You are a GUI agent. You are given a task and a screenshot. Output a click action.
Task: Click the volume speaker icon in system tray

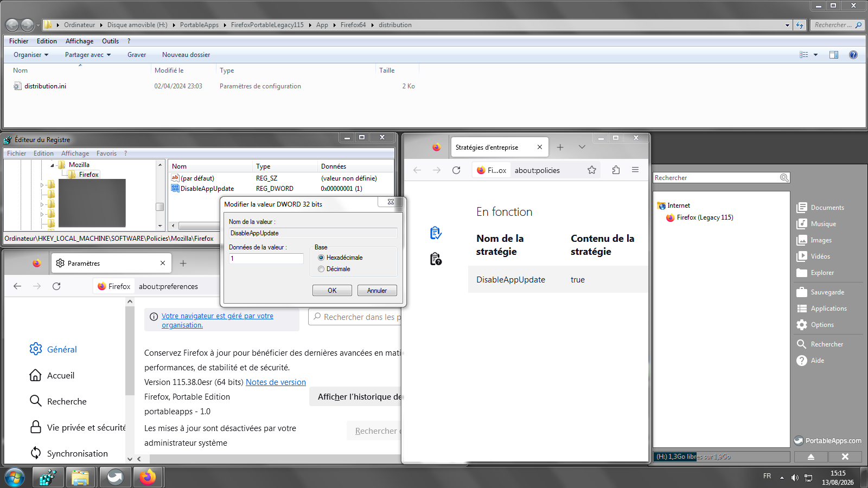tap(795, 478)
